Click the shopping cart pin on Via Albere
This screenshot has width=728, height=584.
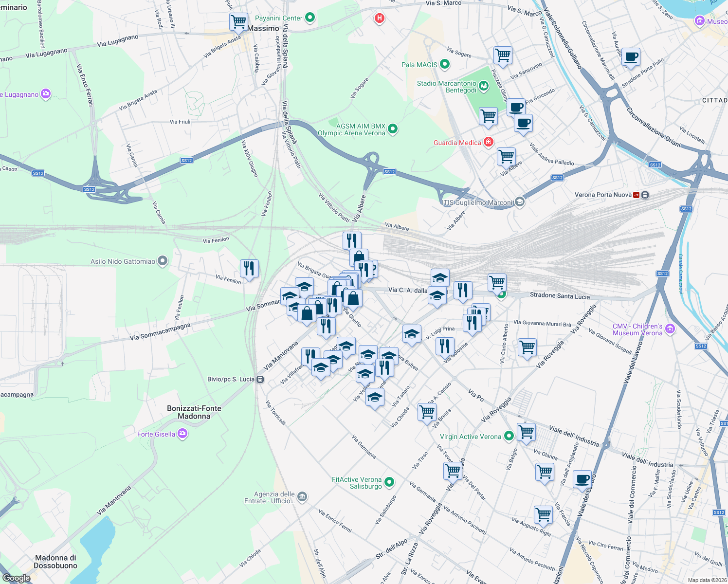[x=506, y=156]
